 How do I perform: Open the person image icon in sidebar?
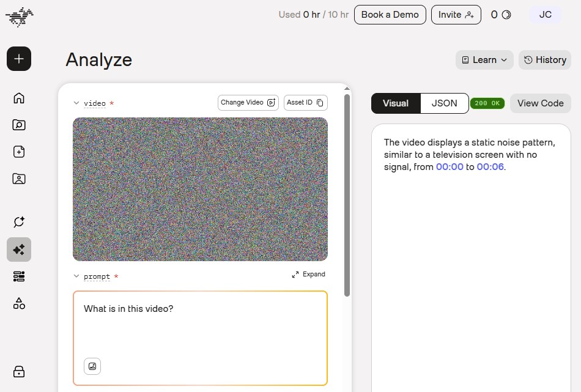point(19,179)
